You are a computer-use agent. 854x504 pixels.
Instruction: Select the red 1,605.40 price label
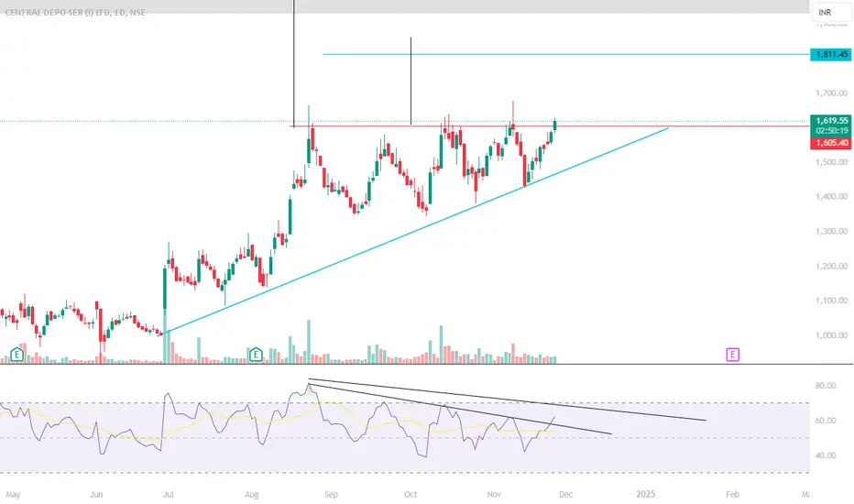coord(830,143)
